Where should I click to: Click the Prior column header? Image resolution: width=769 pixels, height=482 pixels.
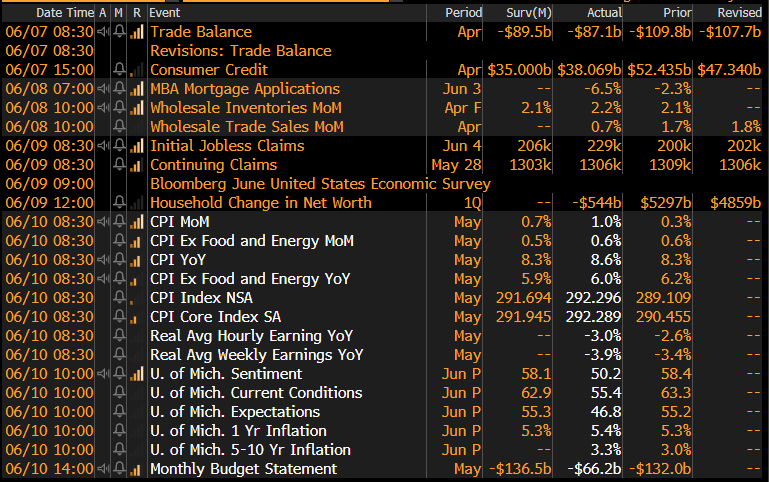675,12
